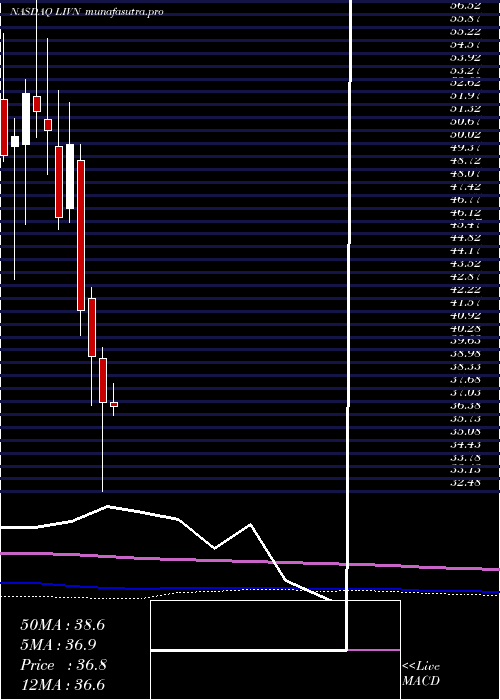The width and height of the screenshot is (500, 700).
Task: Click the 36.38 price axis label
Action: click(466, 406)
